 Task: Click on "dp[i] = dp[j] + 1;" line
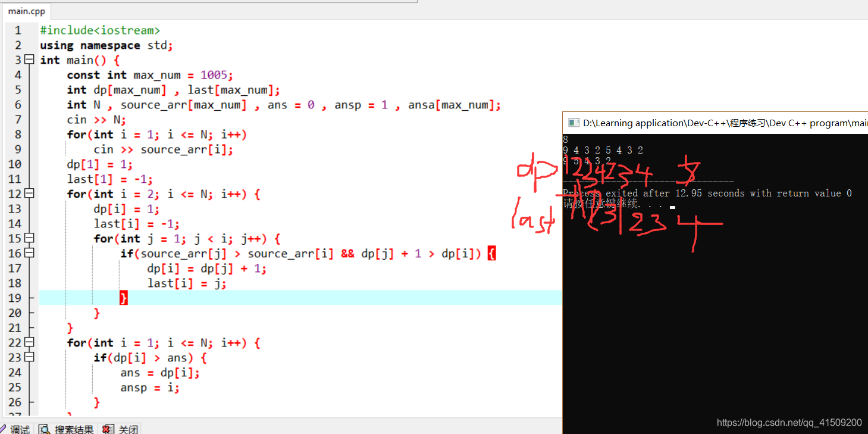[207, 268]
